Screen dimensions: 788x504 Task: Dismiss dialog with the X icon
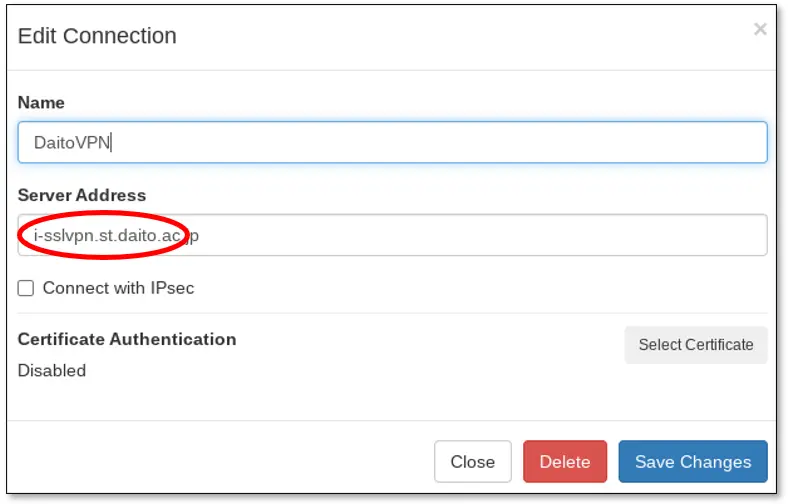click(x=760, y=30)
